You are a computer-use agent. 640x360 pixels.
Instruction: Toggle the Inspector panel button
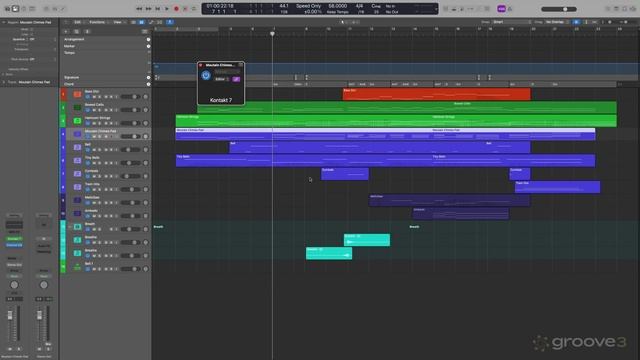point(15,9)
